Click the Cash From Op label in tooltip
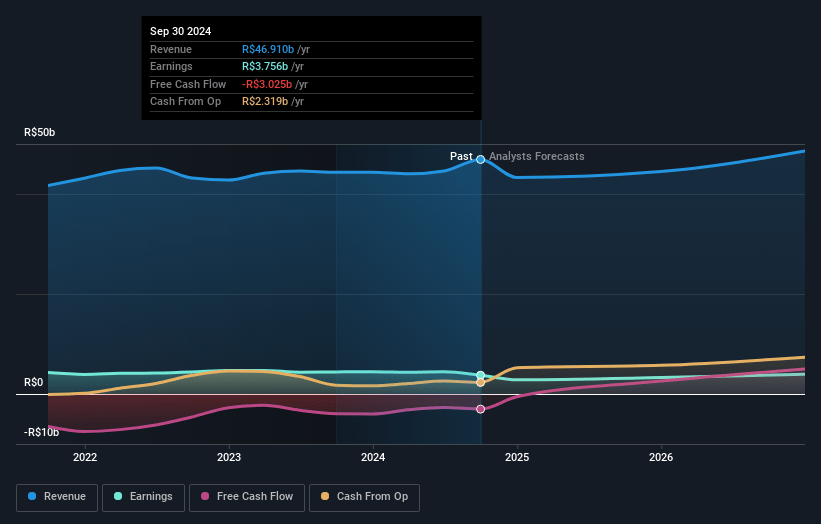 click(185, 102)
